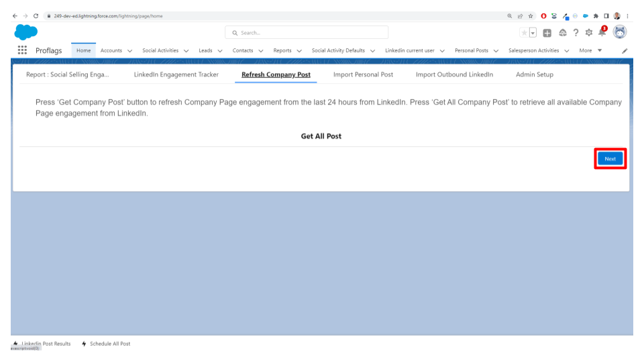Viewport: 644px width, 362px height.
Task: Expand the Accounts tab chevron
Action: (129, 51)
